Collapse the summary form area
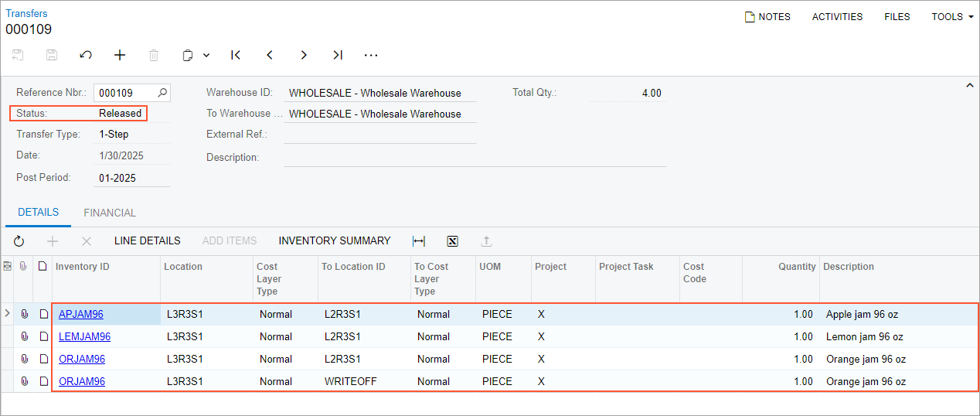980x416 pixels. click(970, 86)
